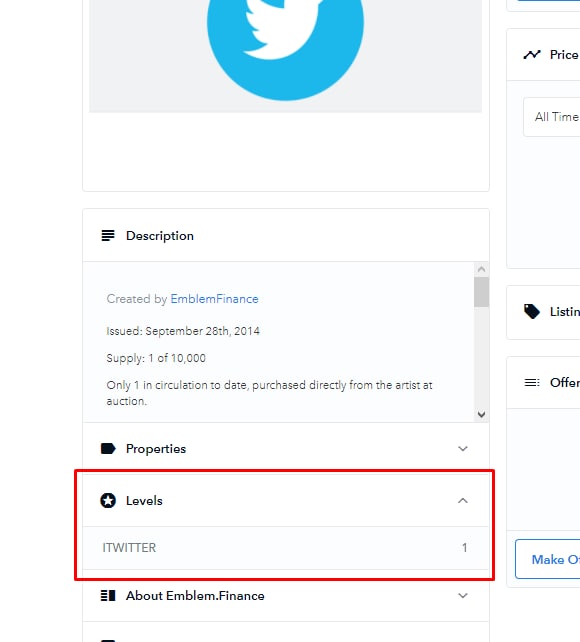
Task: Click the description scrollbar thumb
Action: (x=481, y=292)
